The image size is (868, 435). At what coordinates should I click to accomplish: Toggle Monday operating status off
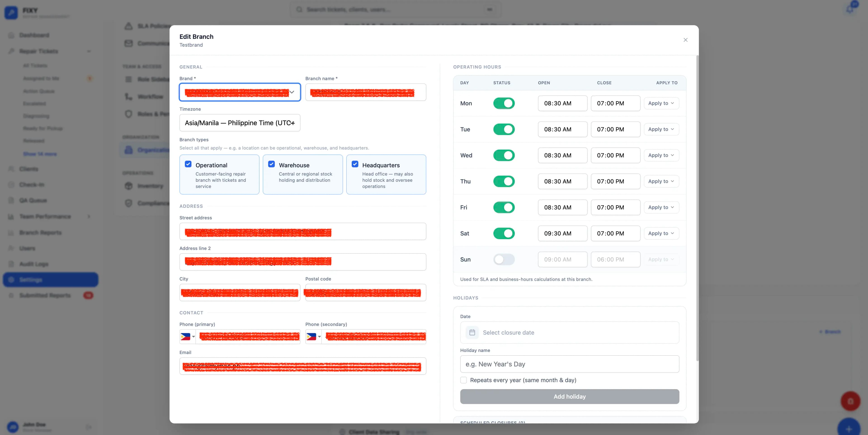[x=504, y=103]
